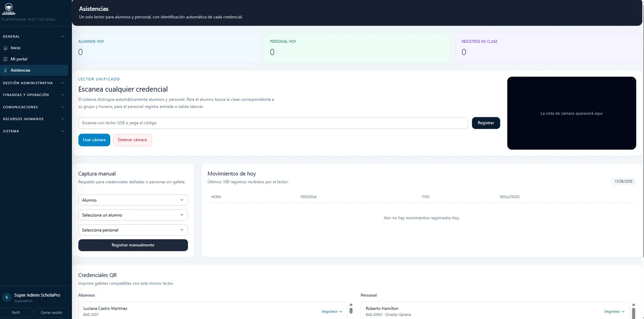Open the Selecciona personal dropdown
This screenshot has height=319, width=644.
tap(133, 230)
